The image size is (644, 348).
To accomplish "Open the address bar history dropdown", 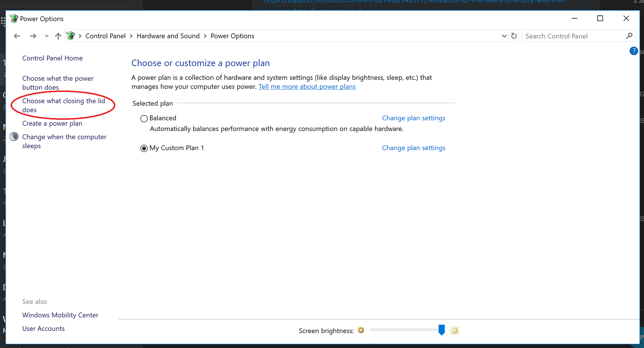I will coord(504,36).
